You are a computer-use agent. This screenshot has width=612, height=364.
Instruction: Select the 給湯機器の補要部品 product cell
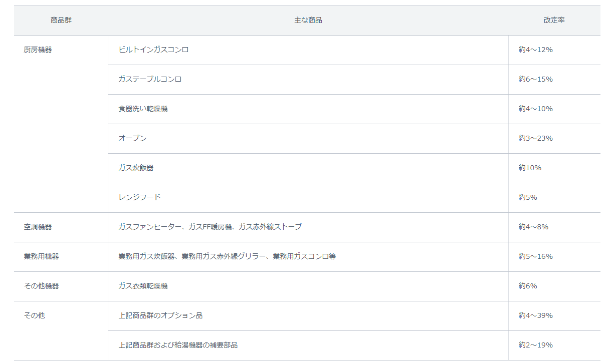[x=178, y=345]
